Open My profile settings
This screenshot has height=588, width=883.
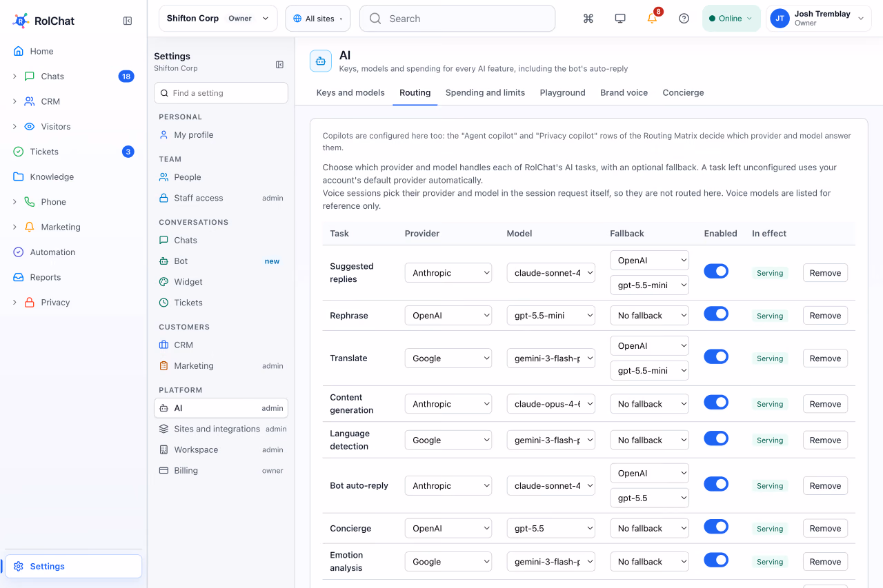coord(221,135)
